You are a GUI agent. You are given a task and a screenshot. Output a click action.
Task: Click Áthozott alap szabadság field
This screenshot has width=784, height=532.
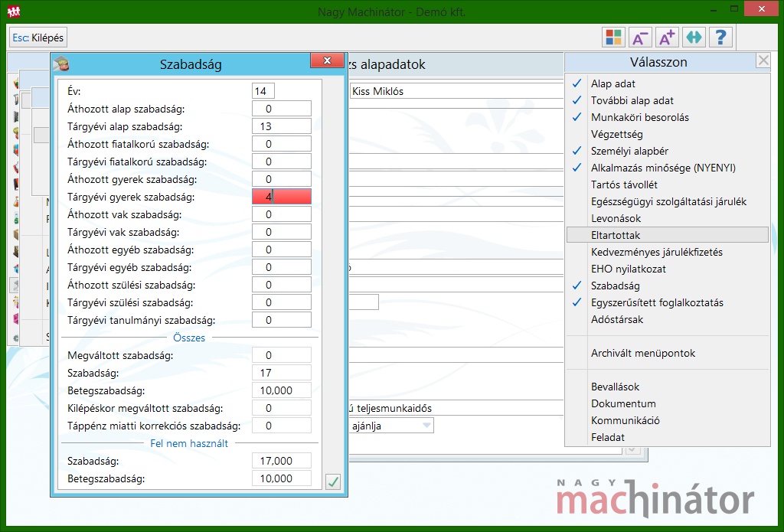click(282, 109)
